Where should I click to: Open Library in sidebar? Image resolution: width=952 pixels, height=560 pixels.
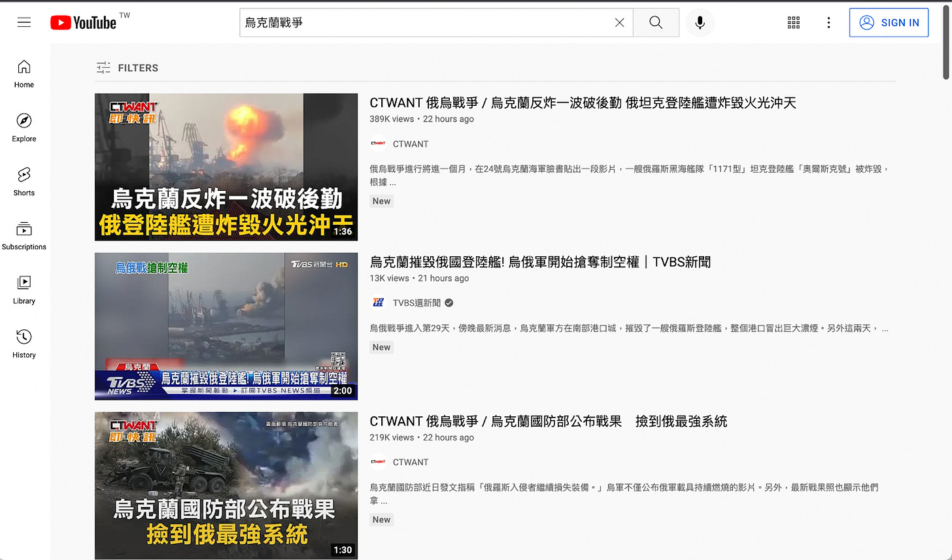click(24, 291)
